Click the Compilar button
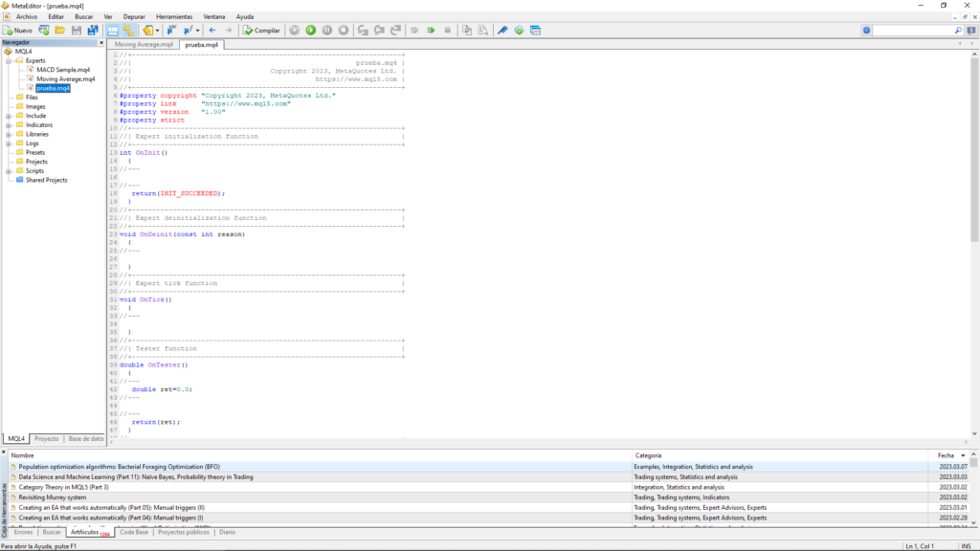Screen dimensions: 980x551 click(x=262, y=30)
